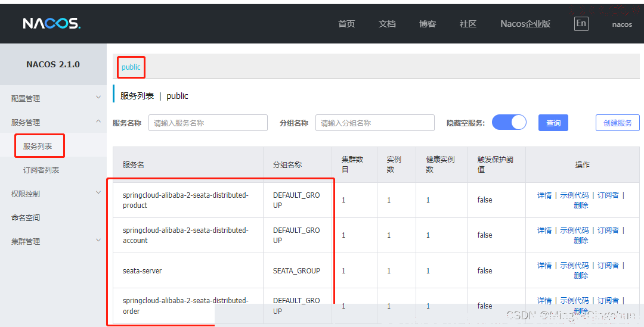The image size is (644, 327).
Task: Open 服务列表 in the sidebar
Action: (x=38, y=146)
